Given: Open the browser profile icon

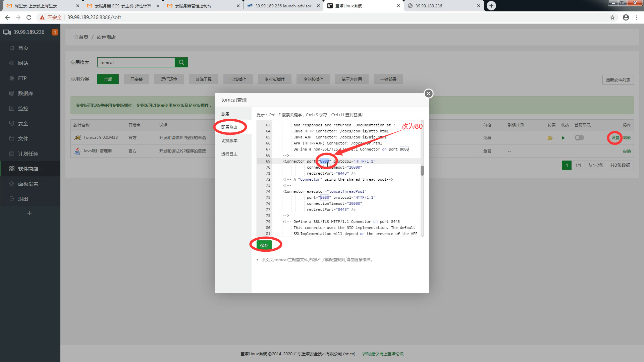Looking at the screenshot, I should pyautogui.click(x=626, y=17).
